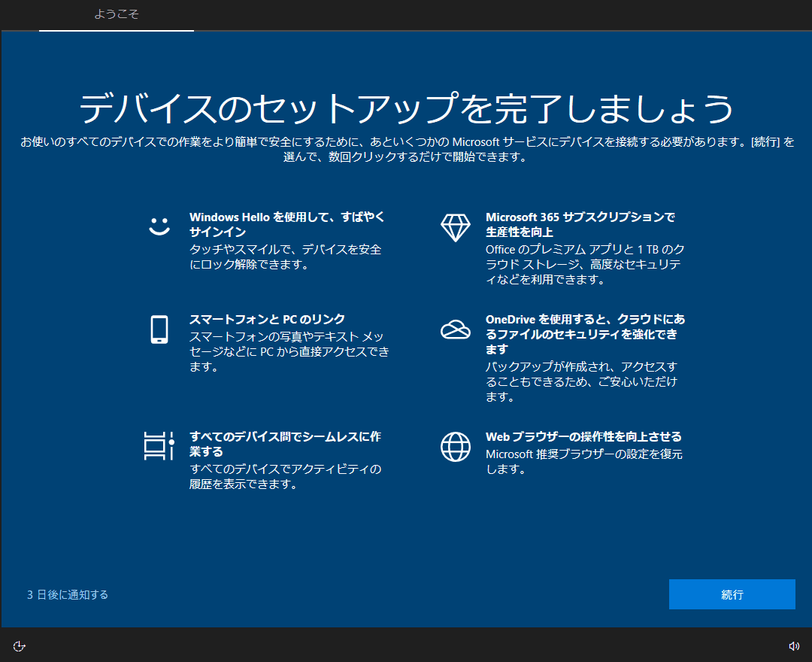Viewport: 812px width, 662px height.
Task: Click the タッチやスマイルで description text
Action: [286, 257]
